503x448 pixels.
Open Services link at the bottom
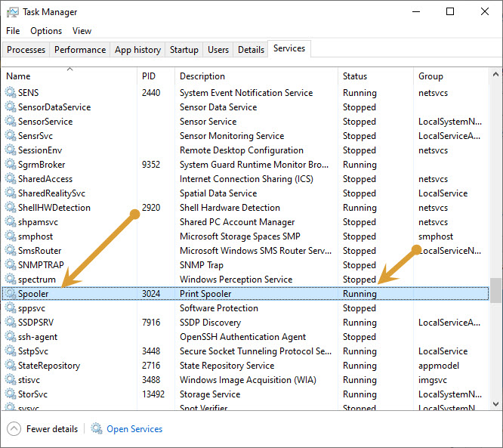click(134, 429)
